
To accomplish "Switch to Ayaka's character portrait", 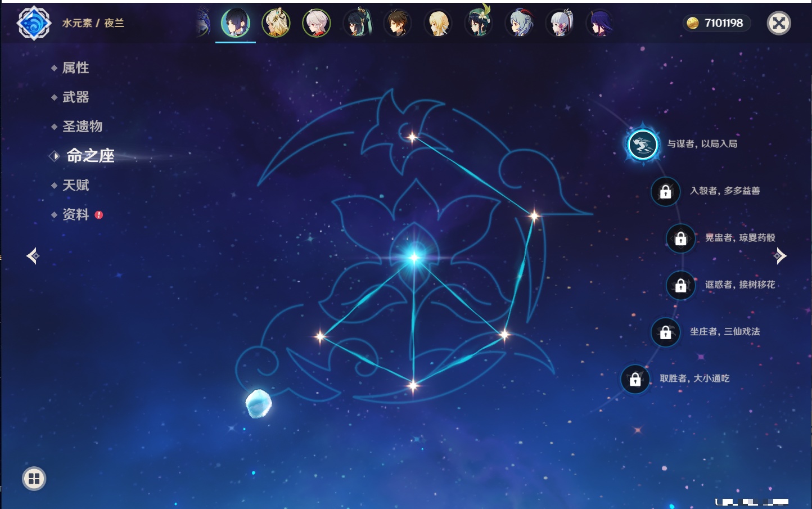I will (x=560, y=23).
